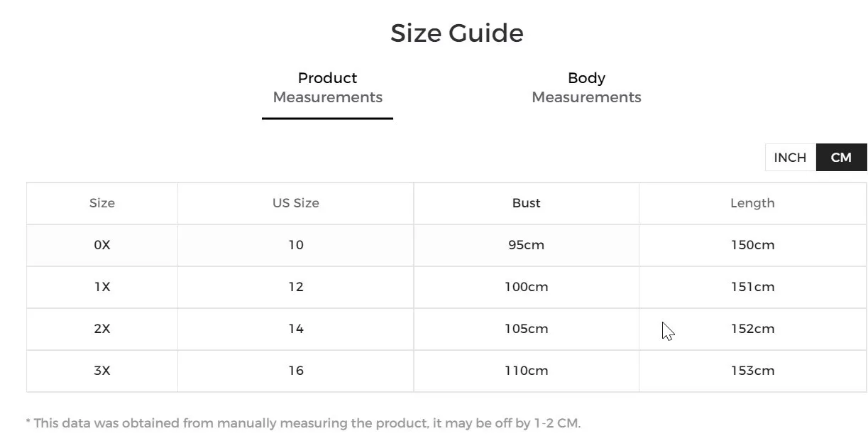The height and width of the screenshot is (441, 868).
Task: Click the 153cm length value
Action: [x=752, y=371]
